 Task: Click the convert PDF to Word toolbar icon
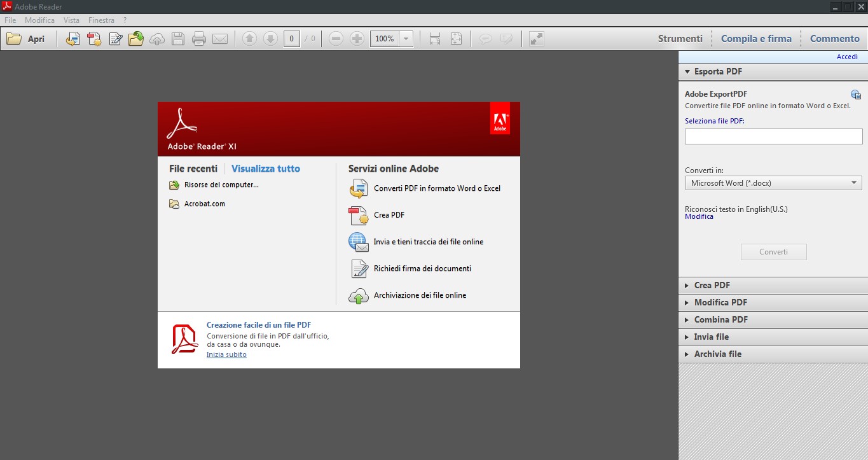(73, 39)
